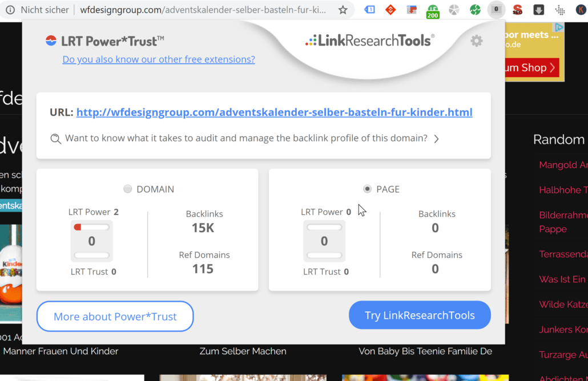This screenshot has width=588, height=381.
Task: Expand the backlink profile audit chevron
Action: [x=436, y=139]
